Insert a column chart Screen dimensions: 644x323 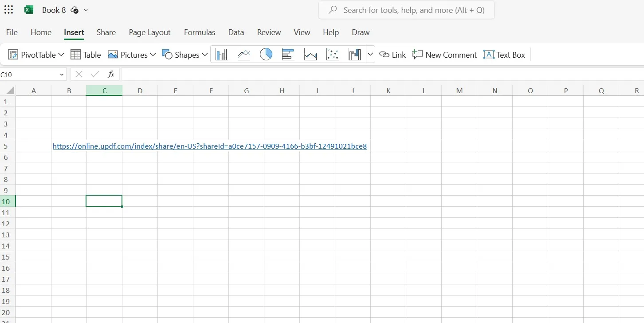221,55
